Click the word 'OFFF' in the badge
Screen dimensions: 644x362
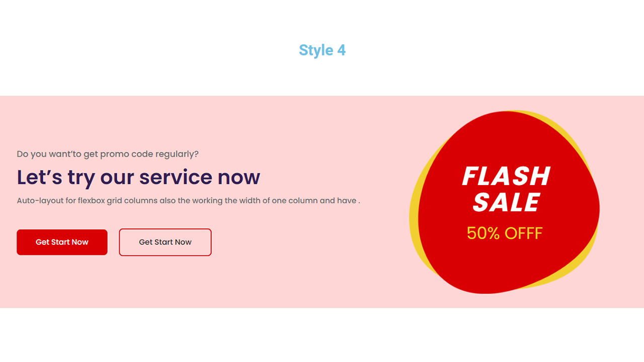pyautogui.click(x=524, y=233)
